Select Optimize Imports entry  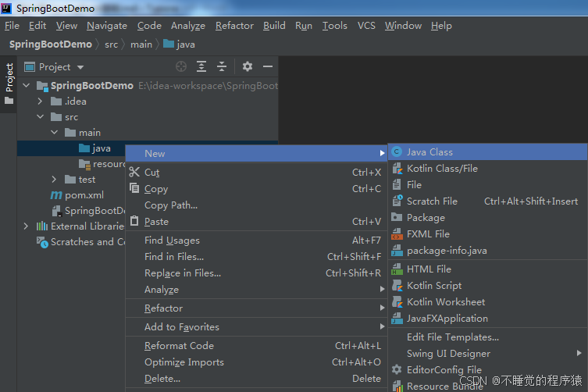tap(256, 362)
